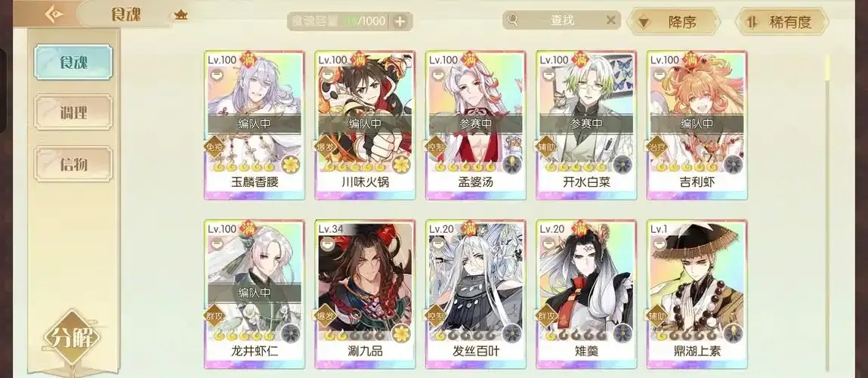Tap the home pavilion icon beside 食魂
868x378 pixels.
coord(181,15)
